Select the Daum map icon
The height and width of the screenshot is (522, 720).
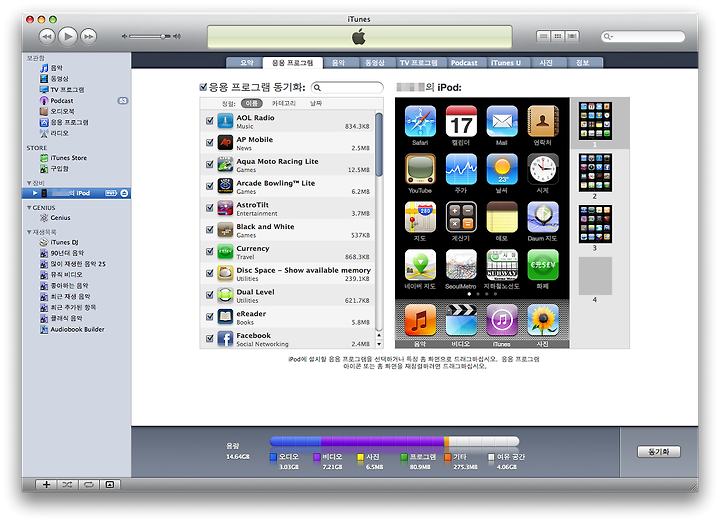pos(543,217)
